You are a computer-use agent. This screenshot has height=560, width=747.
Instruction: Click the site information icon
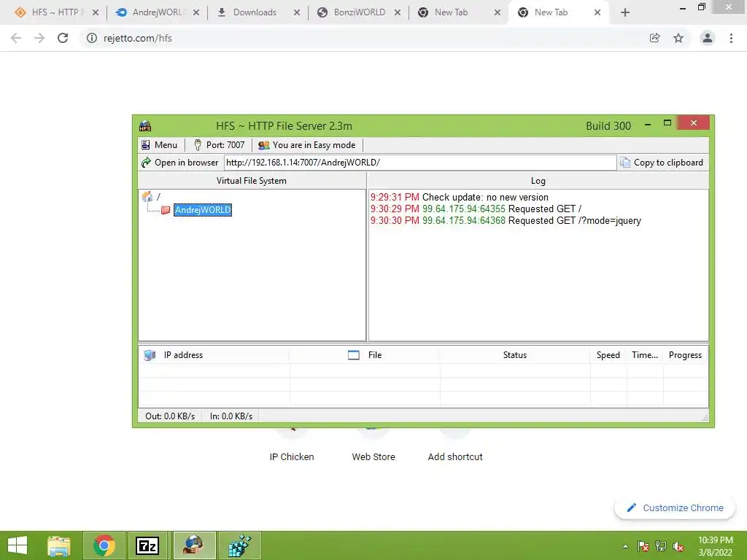click(91, 38)
